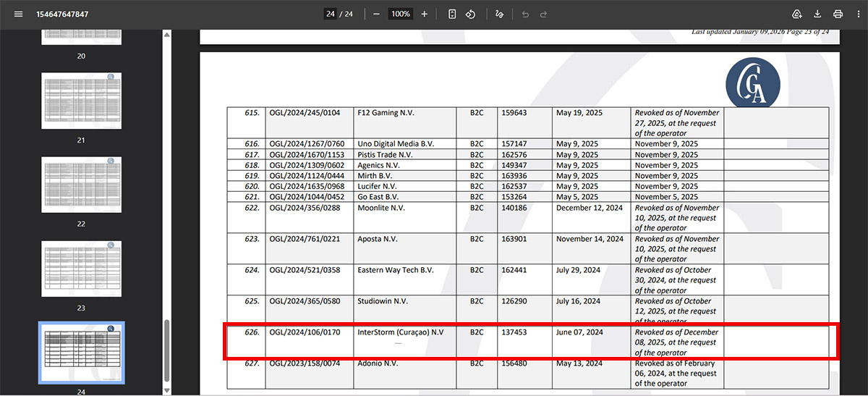Download the PDF file
This screenshot has height=396, width=868.
pyautogui.click(x=817, y=14)
